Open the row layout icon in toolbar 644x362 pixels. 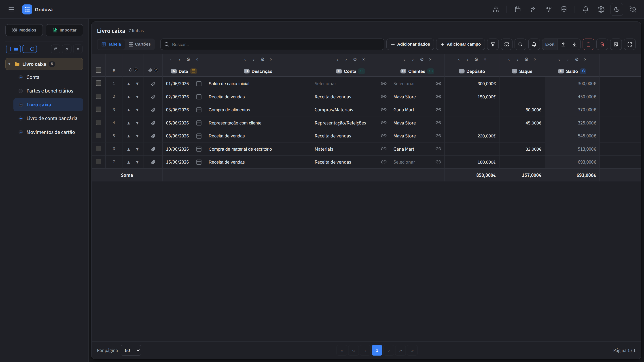506,44
